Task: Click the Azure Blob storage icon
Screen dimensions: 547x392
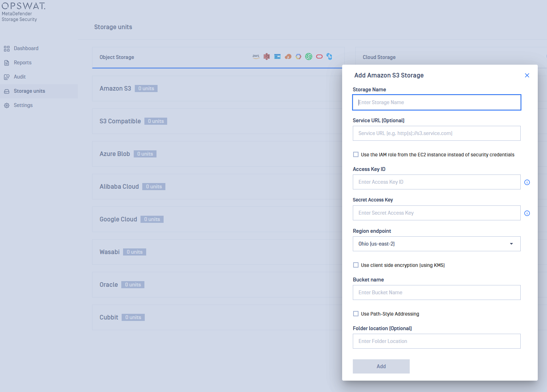Action: [277, 57]
